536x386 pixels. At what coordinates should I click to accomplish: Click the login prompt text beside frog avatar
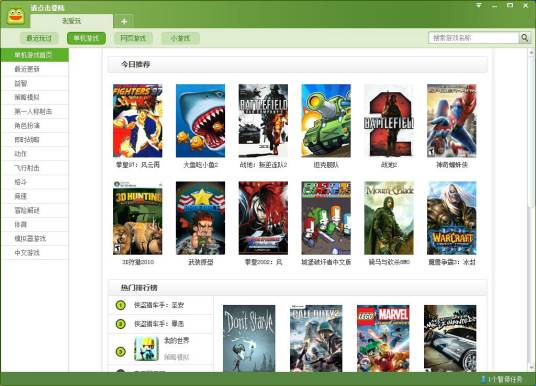(x=48, y=8)
